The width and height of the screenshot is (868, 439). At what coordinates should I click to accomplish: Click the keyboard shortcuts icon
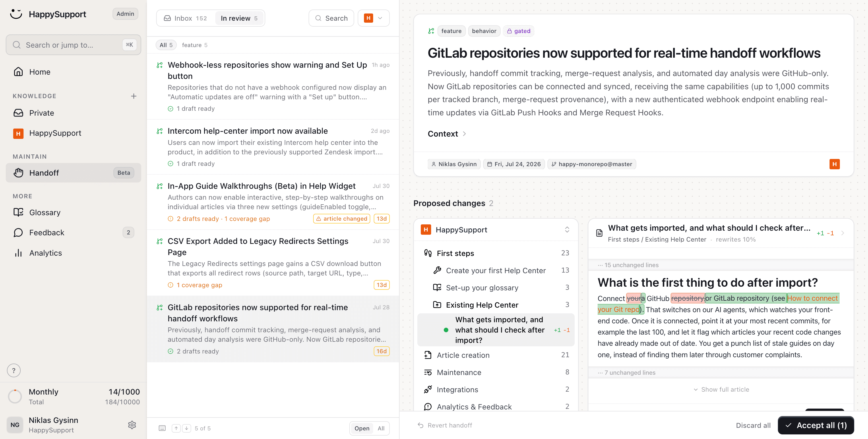point(162,428)
